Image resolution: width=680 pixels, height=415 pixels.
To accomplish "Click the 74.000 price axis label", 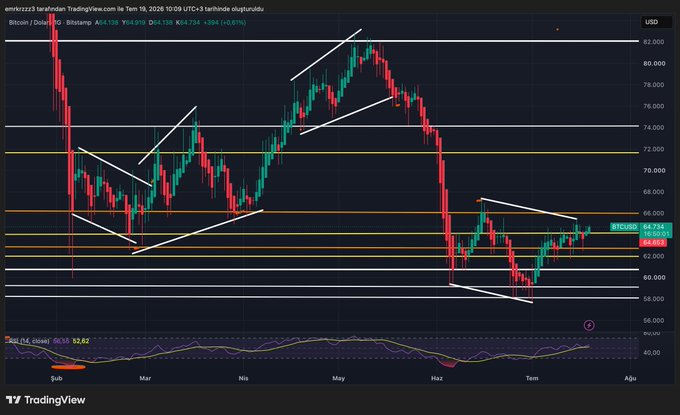I will (654, 127).
